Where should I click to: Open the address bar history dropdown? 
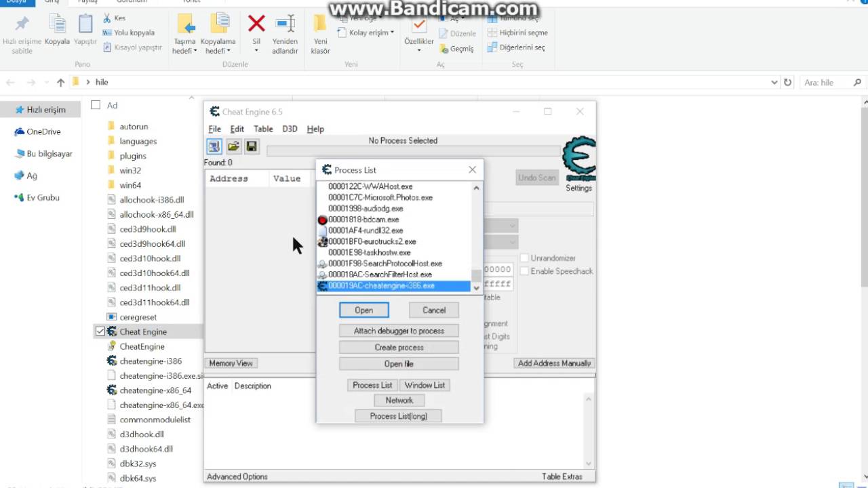(x=774, y=82)
